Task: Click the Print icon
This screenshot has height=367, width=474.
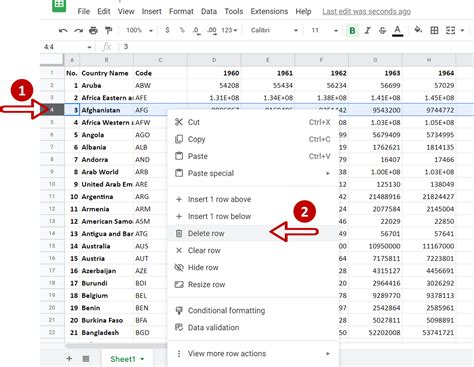Action: tap(93, 31)
